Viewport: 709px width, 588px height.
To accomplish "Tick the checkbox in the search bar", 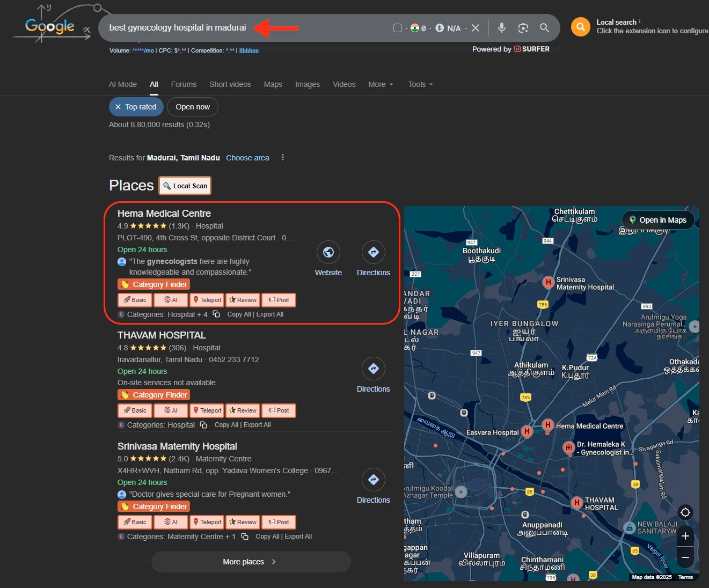I will [x=398, y=28].
